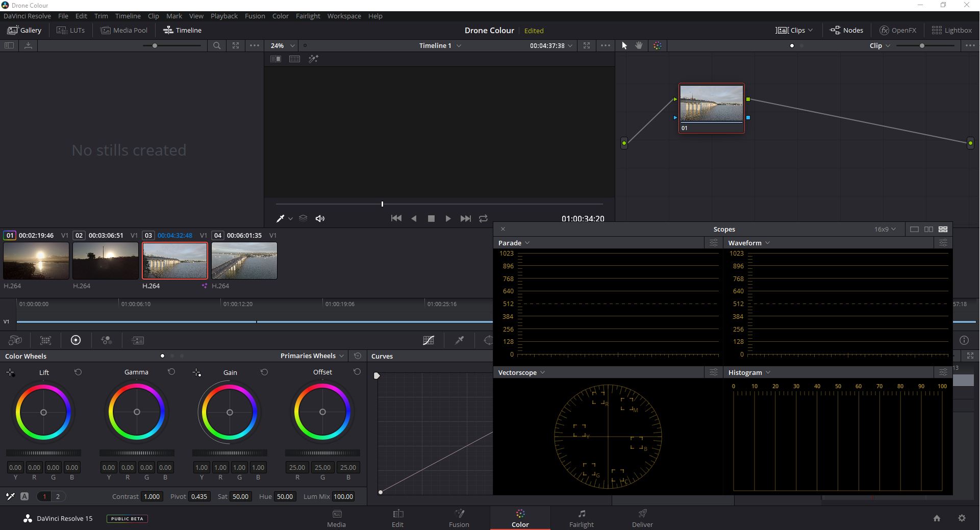The width and height of the screenshot is (980, 530).
Task: Toggle the Nodes panel
Action: 846,30
